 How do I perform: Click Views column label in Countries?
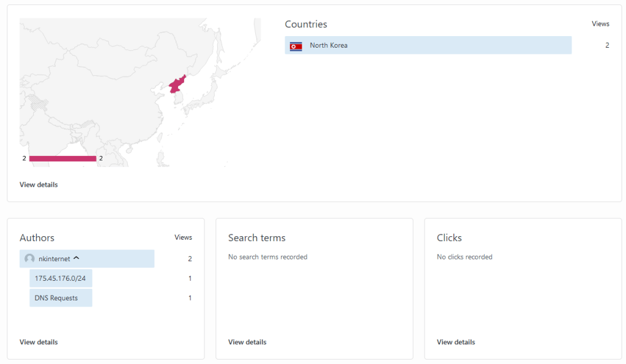[x=600, y=24]
